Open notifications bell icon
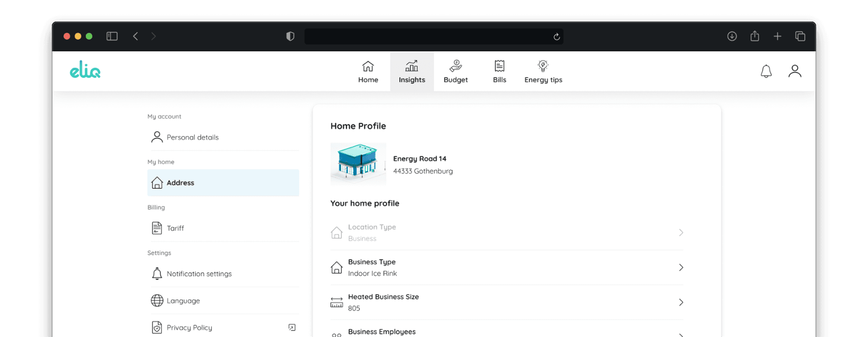 click(x=766, y=71)
